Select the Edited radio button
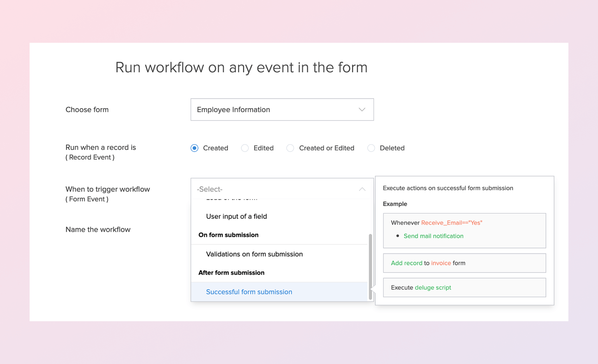Viewport: 598px width, 364px height. click(x=245, y=148)
